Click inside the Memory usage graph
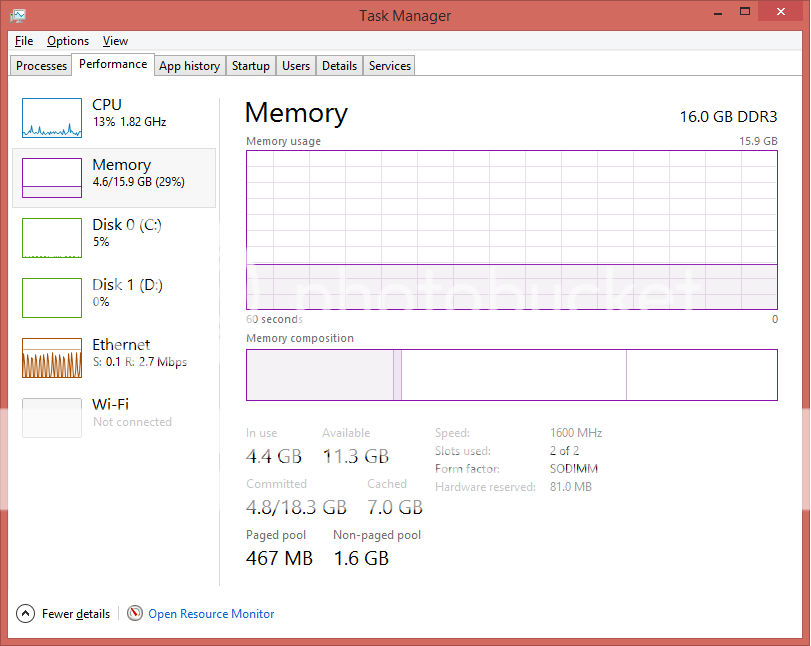Screen dimensions: 811x646 pos(512,230)
